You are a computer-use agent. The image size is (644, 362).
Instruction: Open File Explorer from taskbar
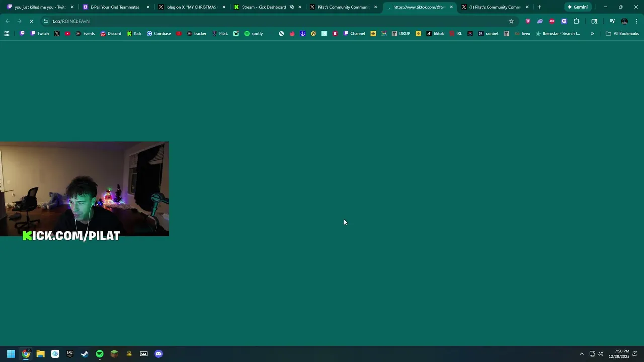40,354
